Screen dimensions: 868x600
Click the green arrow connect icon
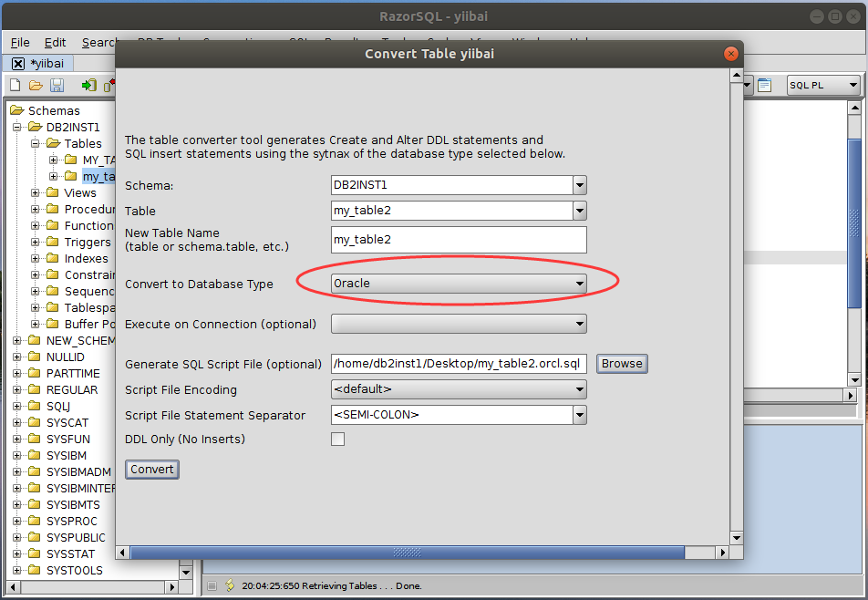point(88,86)
